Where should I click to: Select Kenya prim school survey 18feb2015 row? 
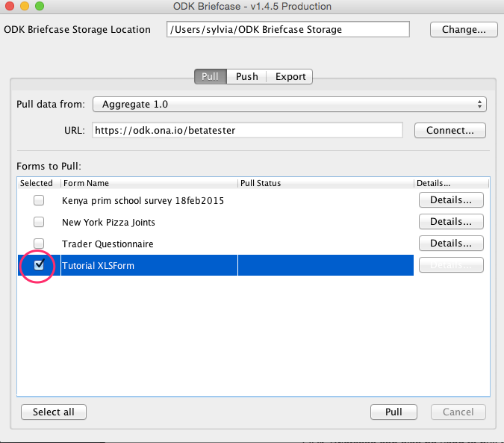(x=143, y=201)
